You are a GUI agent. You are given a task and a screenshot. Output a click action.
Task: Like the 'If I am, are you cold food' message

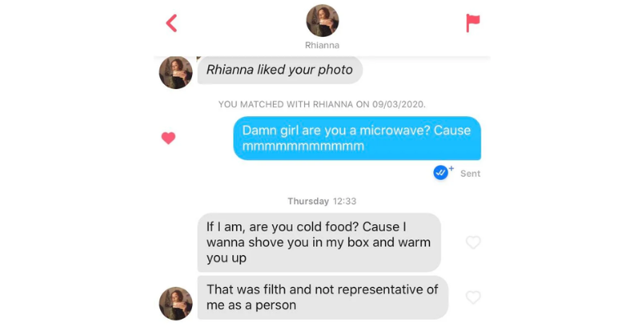pos(472,242)
